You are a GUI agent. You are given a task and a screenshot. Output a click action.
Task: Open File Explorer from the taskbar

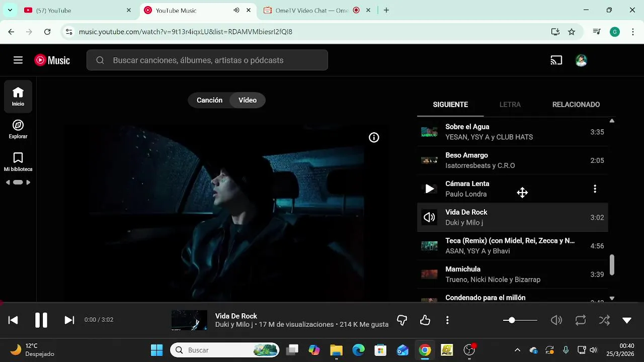[x=336, y=350]
